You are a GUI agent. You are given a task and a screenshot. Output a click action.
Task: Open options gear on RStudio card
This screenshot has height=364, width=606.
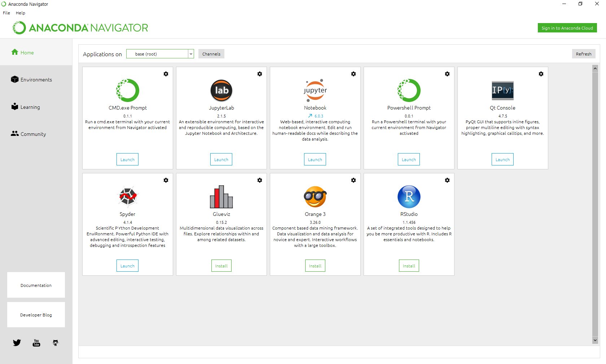[x=447, y=180]
